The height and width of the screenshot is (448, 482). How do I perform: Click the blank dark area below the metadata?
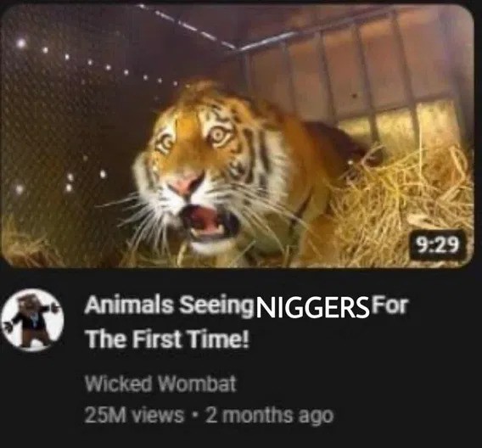pyautogui.click(x=241, y=438)
